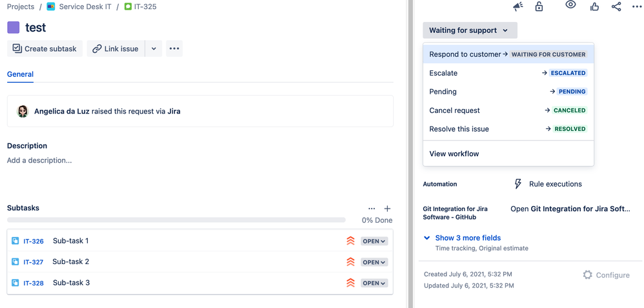The height and width of the screenshot is (308, 644).
Task: Click the thumbs-up vote icon
Action: [x=594, y=6]
